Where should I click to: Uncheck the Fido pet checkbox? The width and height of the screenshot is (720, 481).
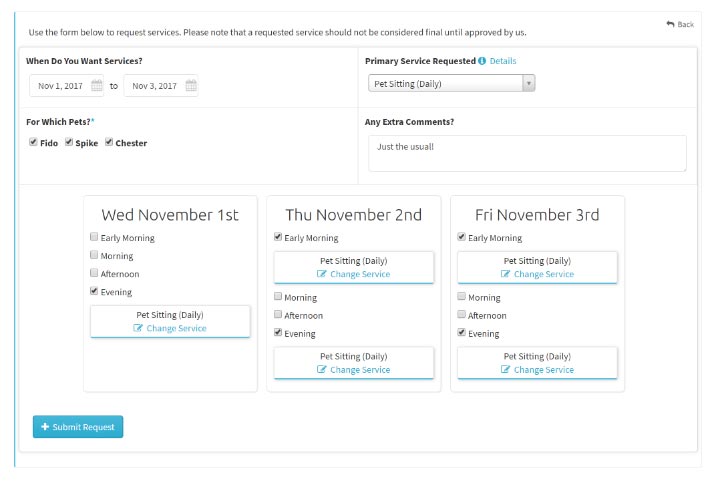coord(33,142)
